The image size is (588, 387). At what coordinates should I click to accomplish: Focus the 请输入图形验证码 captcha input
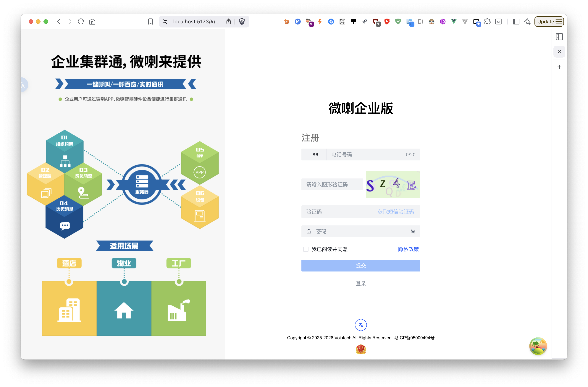[x=332, y=184]
